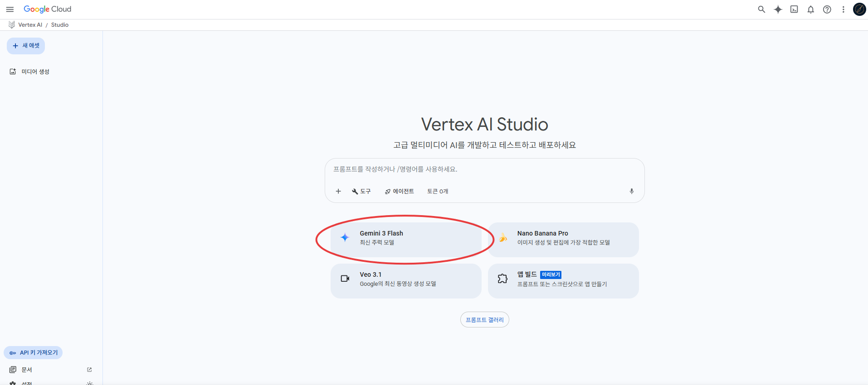
Task: Go to Vertex AI breadcrumb
Action: [30, 25]
